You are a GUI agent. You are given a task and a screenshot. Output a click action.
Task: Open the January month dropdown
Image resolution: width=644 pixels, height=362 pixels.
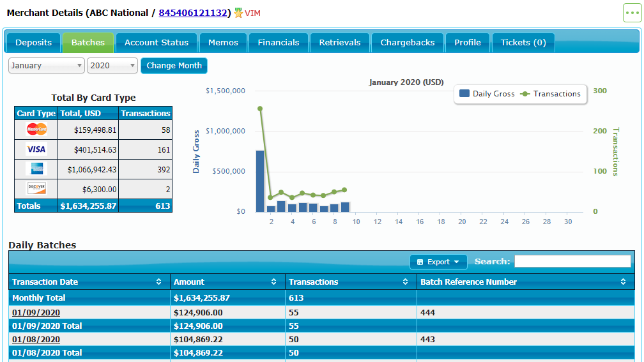[47, 66]
